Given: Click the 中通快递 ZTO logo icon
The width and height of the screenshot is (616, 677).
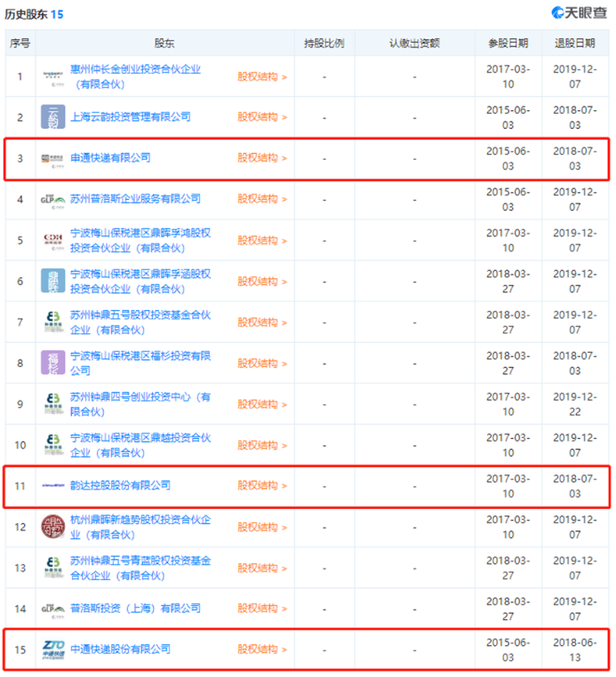Looking at the screenshot, I should pyautogui.click(x=52, y=649).
